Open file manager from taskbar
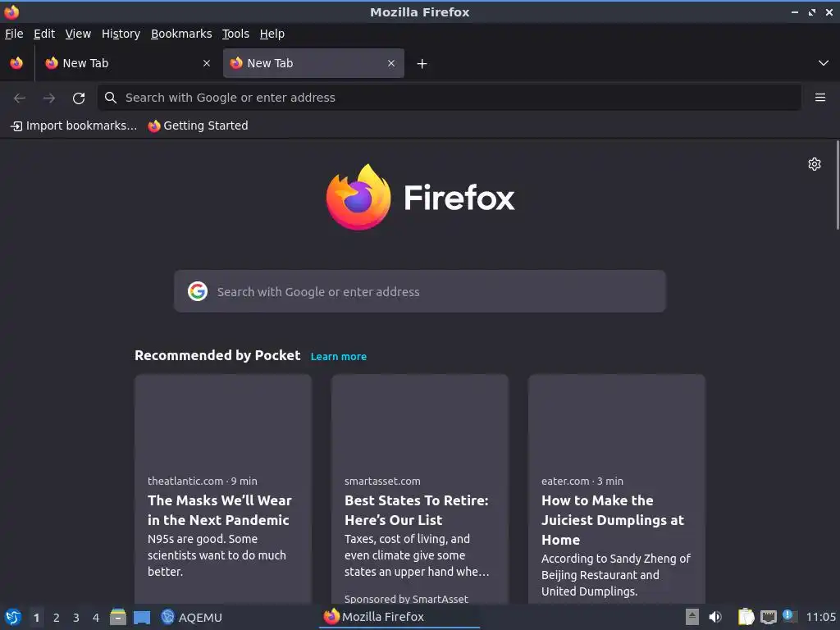 [118, 617]
